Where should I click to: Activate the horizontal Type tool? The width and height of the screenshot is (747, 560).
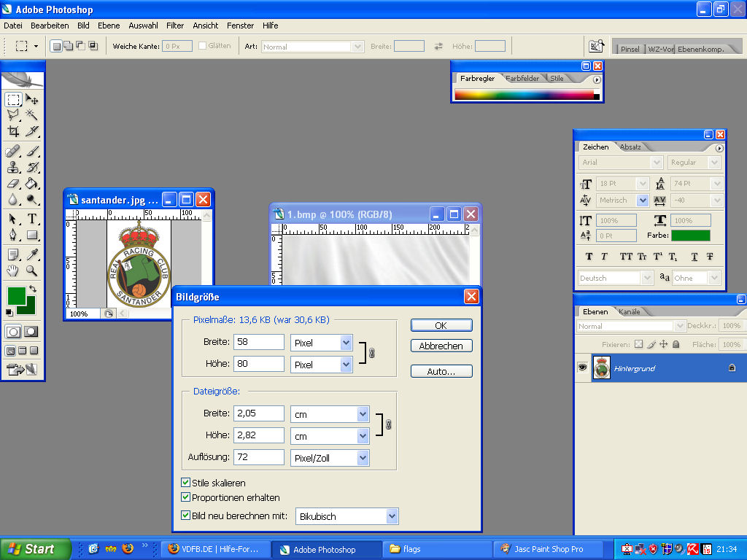(32, 219)
